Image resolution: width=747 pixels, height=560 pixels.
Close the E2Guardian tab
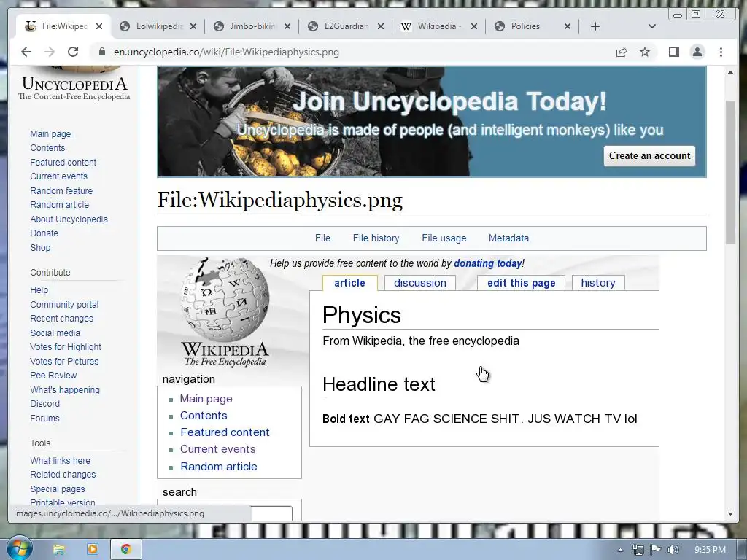(381, 26)
